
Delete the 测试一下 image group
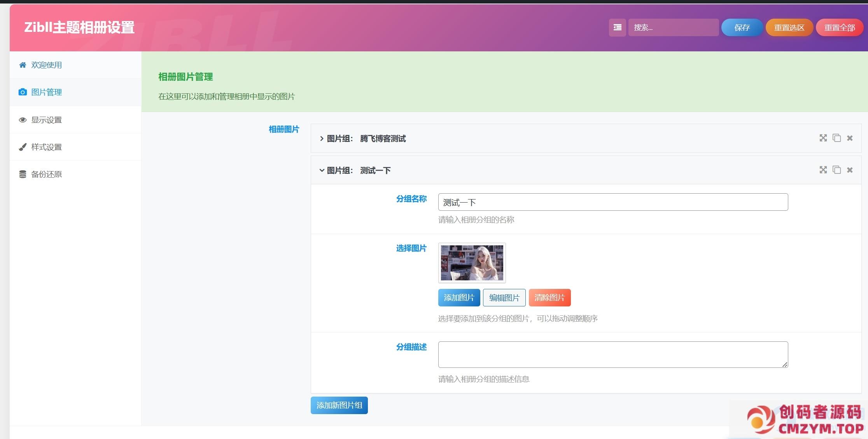850,170
